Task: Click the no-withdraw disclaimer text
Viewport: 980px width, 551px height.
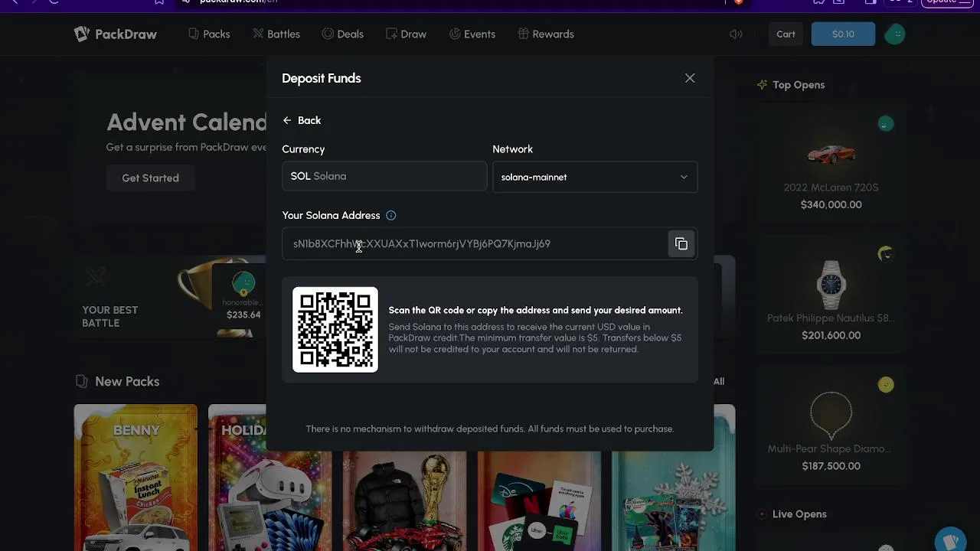Action: [x=490, y=429]
